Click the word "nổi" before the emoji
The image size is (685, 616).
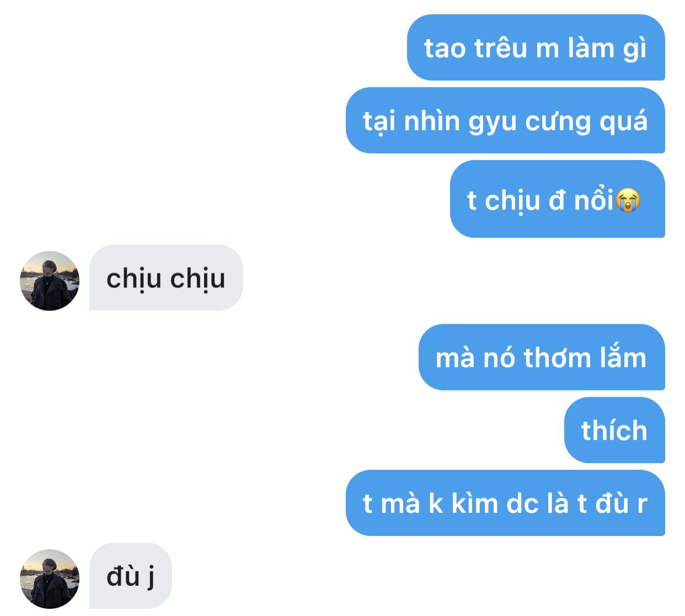[x=594, y=200]
